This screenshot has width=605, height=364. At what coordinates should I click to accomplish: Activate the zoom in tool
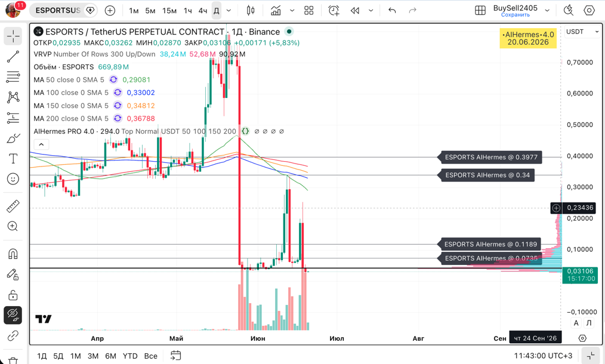pos(13,226)
